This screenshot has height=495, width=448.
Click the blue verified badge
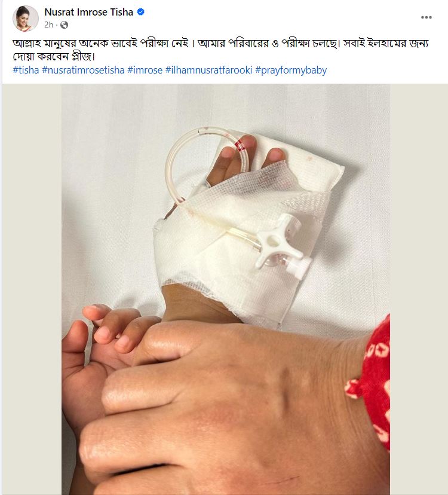coord(141,12)
